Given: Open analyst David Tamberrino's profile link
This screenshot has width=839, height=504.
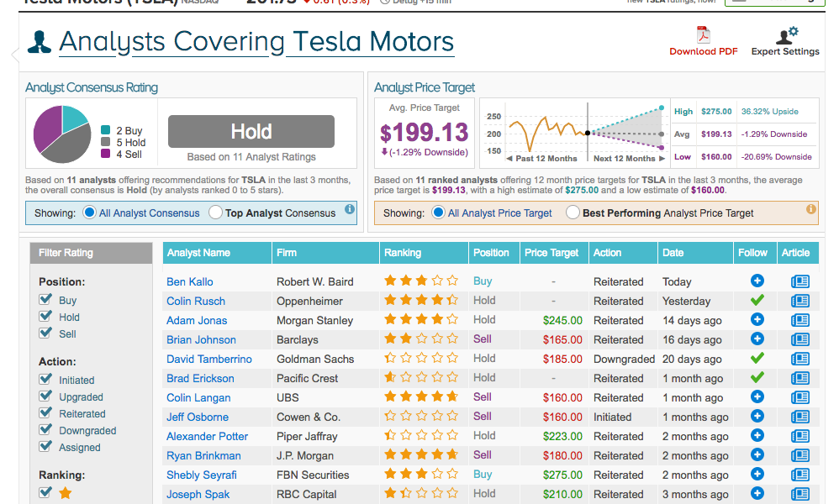Looking at the screenshot, I should (208, 359).
